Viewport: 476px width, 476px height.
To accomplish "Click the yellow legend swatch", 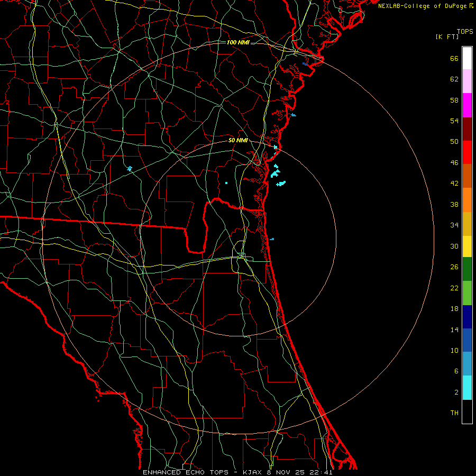I will 467,246.
